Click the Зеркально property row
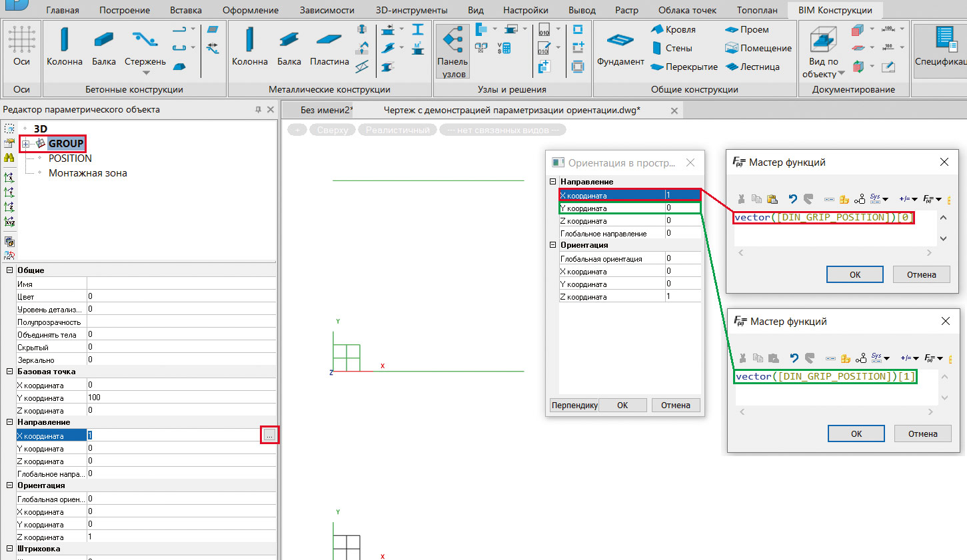 pos(146,360)
